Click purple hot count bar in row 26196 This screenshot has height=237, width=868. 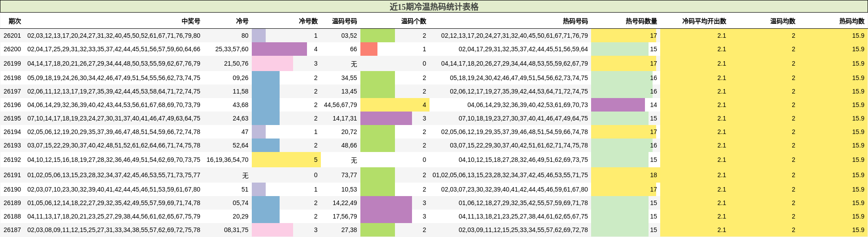click(618, 105)
